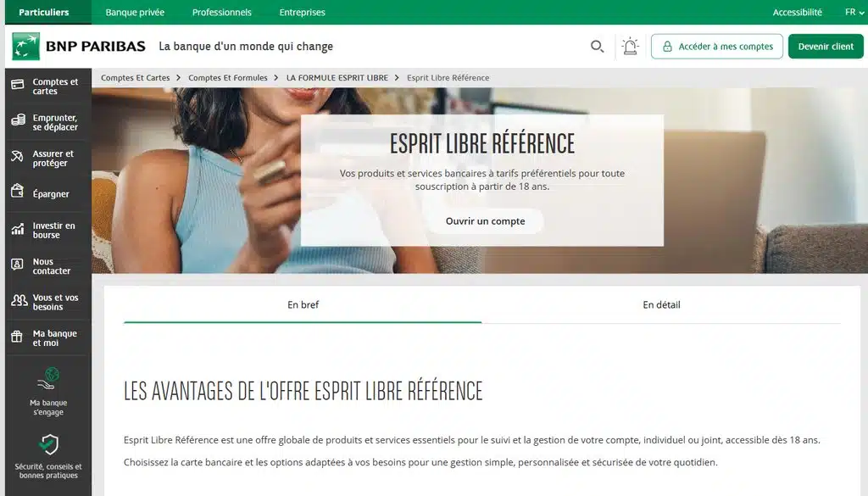Viewport: 868px width, 496px height.
Task: Click the globe-in-hand Ma banque s'engage icon
Action: point(48,379)
